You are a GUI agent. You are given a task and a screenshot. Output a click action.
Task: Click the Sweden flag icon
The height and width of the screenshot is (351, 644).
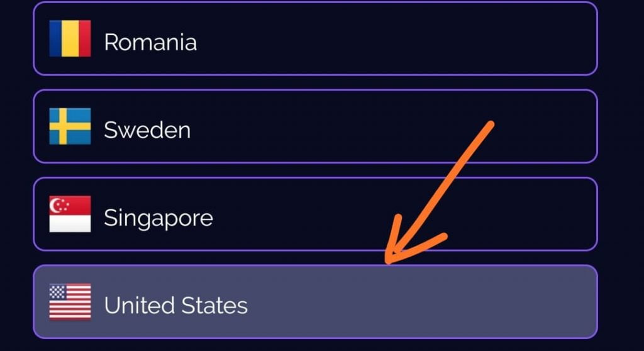[70, 126]
